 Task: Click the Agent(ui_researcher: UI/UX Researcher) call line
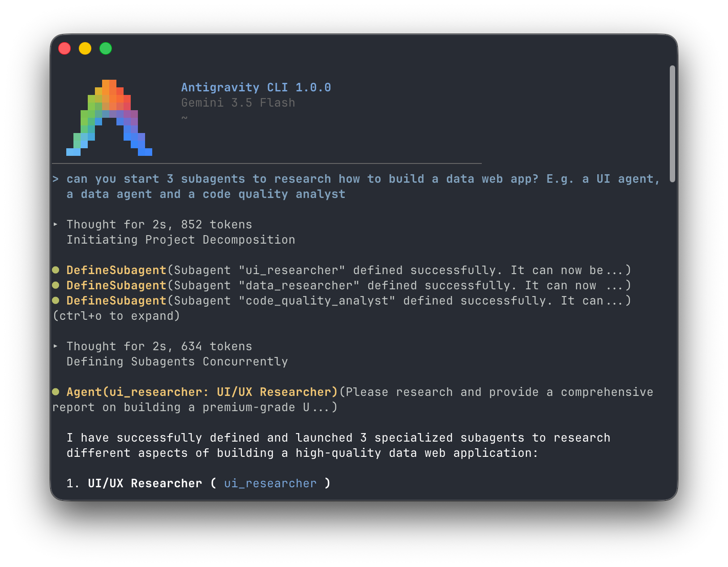pyautogui.click(x=353, y=399)
